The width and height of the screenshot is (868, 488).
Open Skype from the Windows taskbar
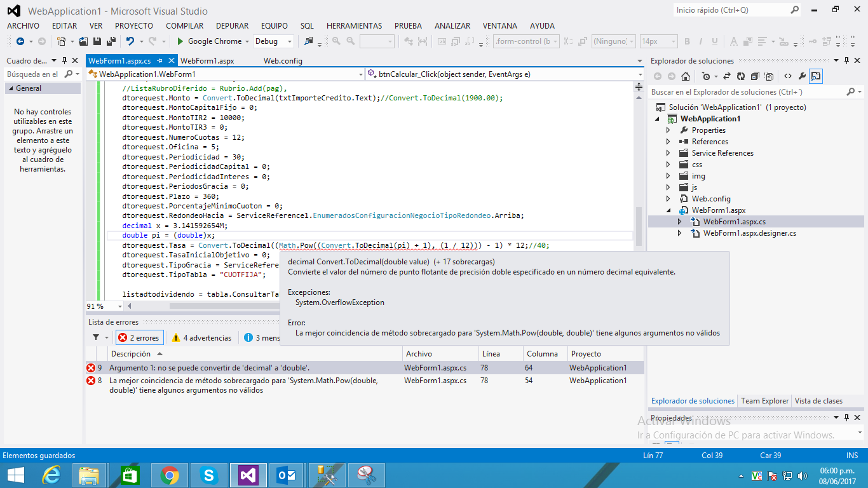[x=208, y=475]
